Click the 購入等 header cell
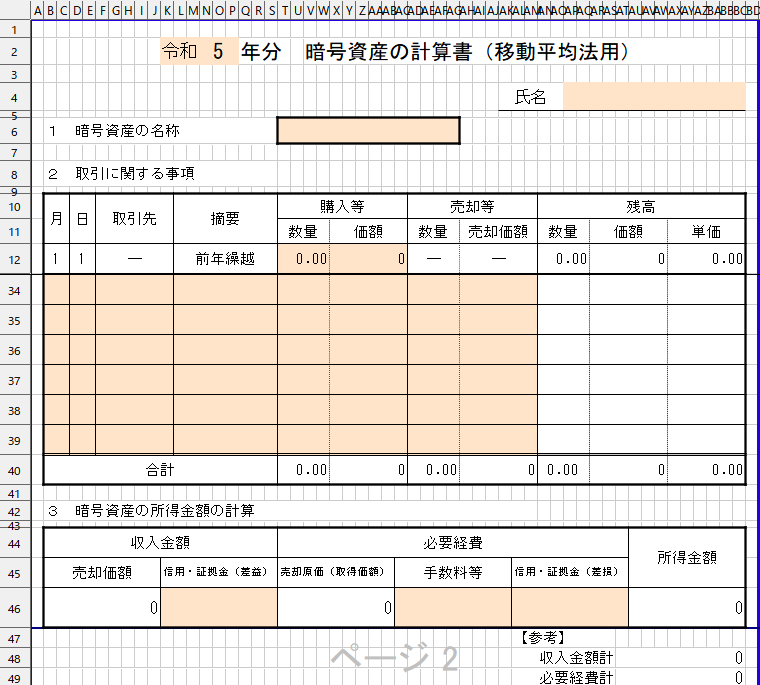Image resolution: width=760 pixels, height=685 pixels. coord(342,207)
